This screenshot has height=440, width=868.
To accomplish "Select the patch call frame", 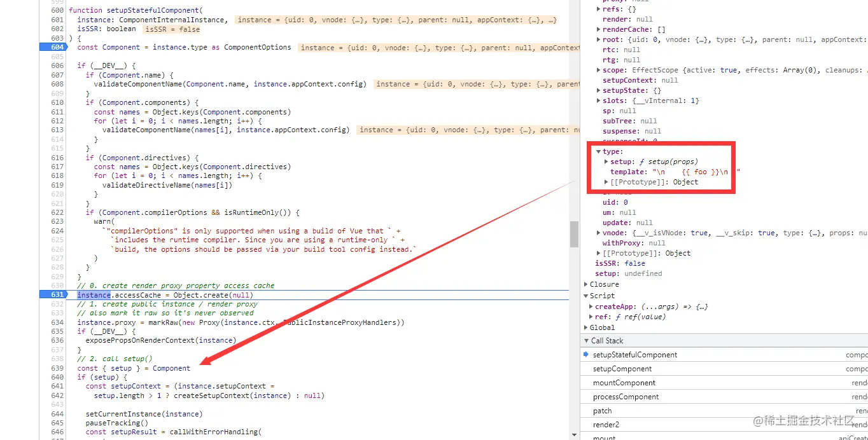I will coord(724,411).
